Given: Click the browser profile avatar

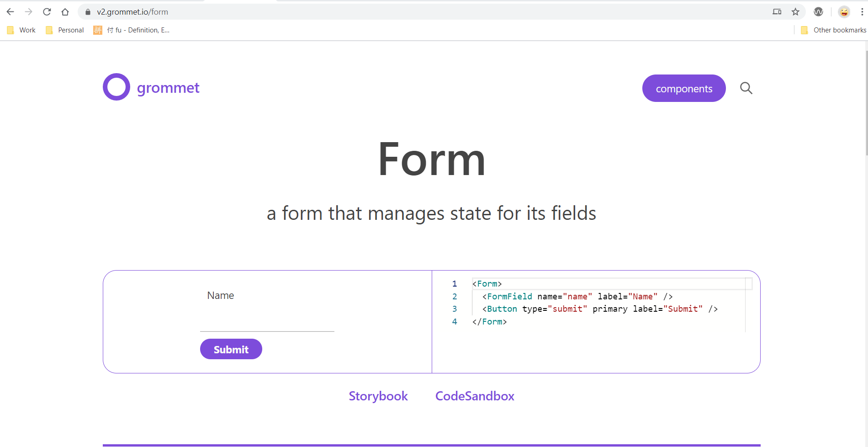Looking at the screenshot, I should 844,11.
